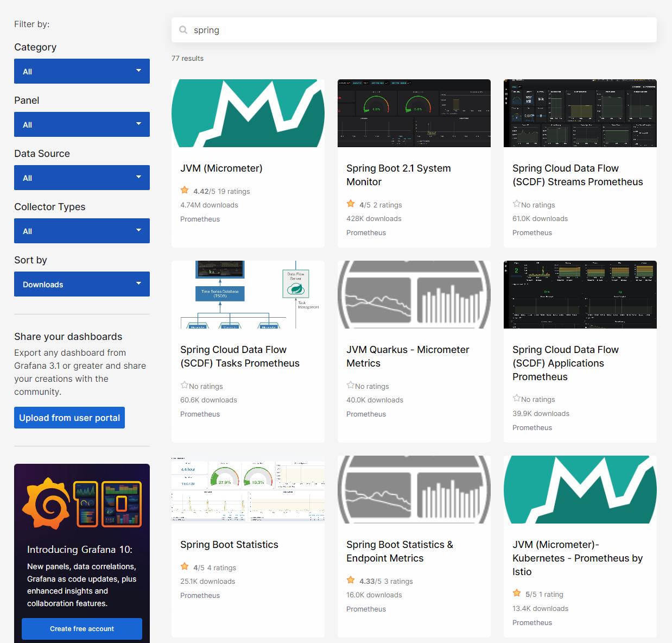
Task: Click the 61.0K downloads text
Action: tap(540, 219)
